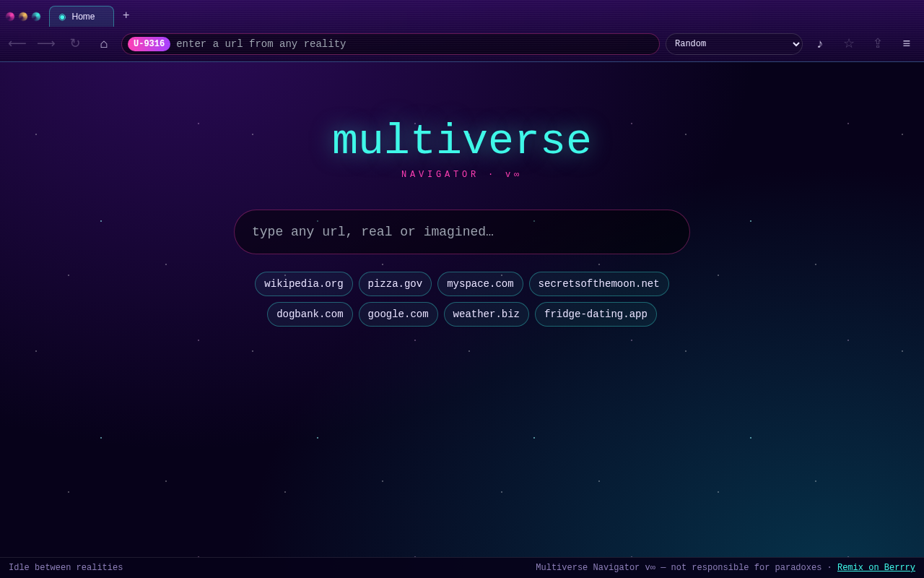Open the hamburger menu icon
The image size is (924, 578).
pos(907,43)
